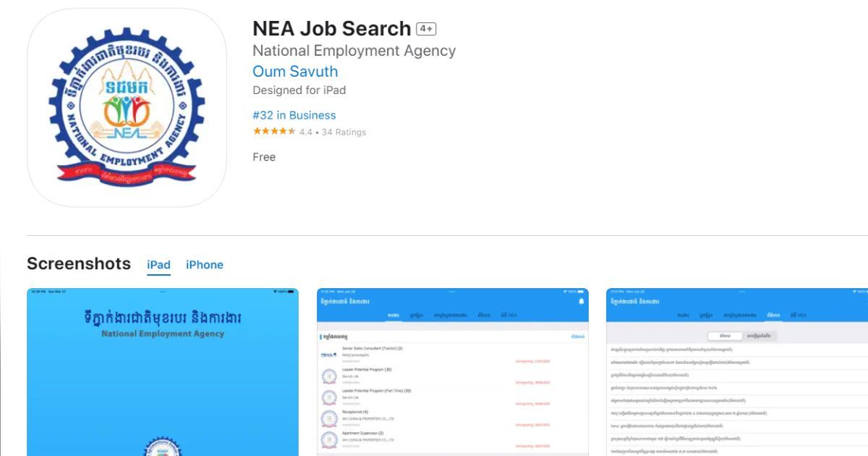The width and height of the screenshot is (868, 456).
Task: Switch to the iPad screenshots tab
Action: [x=158, y=265]
